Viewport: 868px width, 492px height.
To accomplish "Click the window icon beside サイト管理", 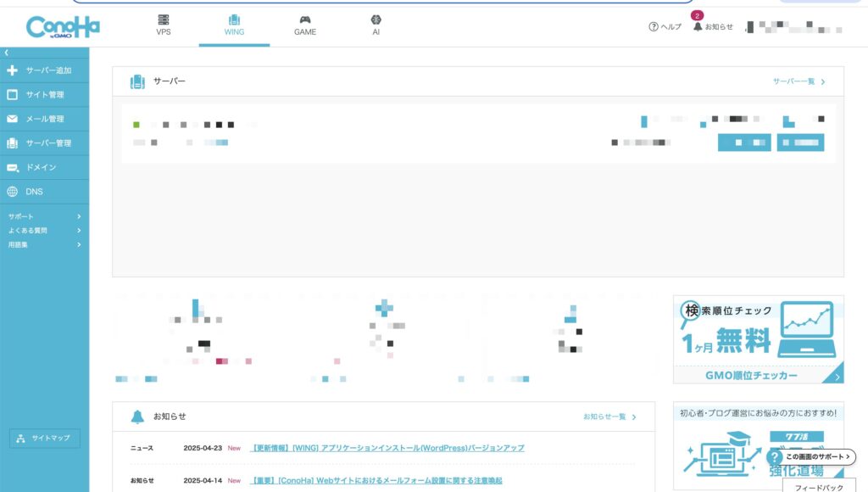I will coord(12,95).
